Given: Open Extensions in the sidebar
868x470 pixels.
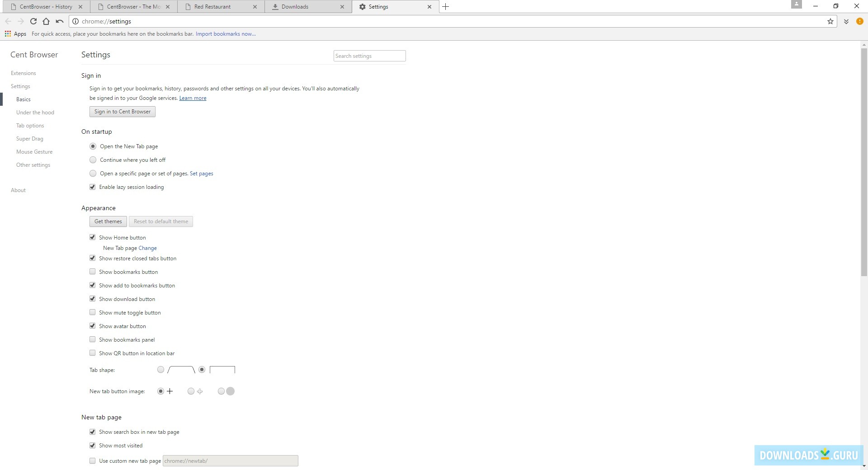Looking at the screenshot, I should click(x=24, y=73).
